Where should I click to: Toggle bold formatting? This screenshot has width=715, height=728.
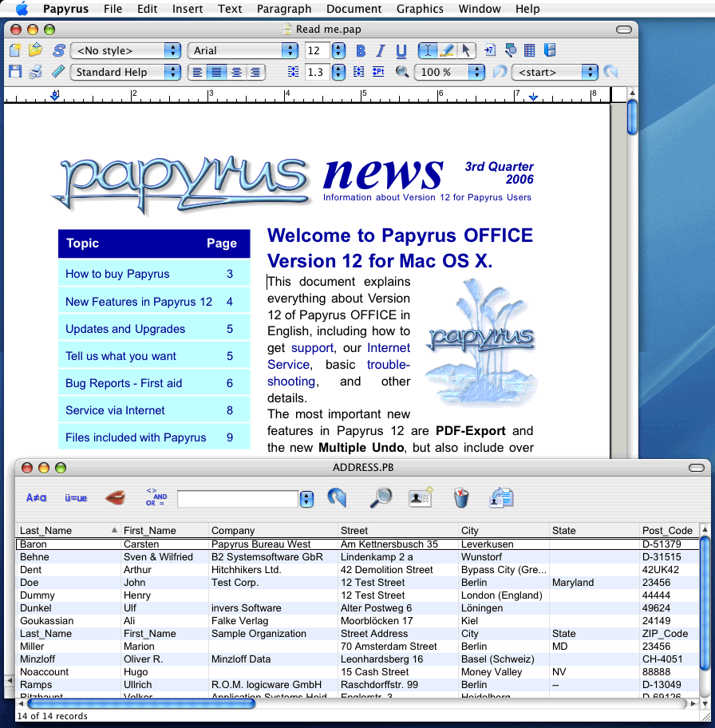coord(360,50)
